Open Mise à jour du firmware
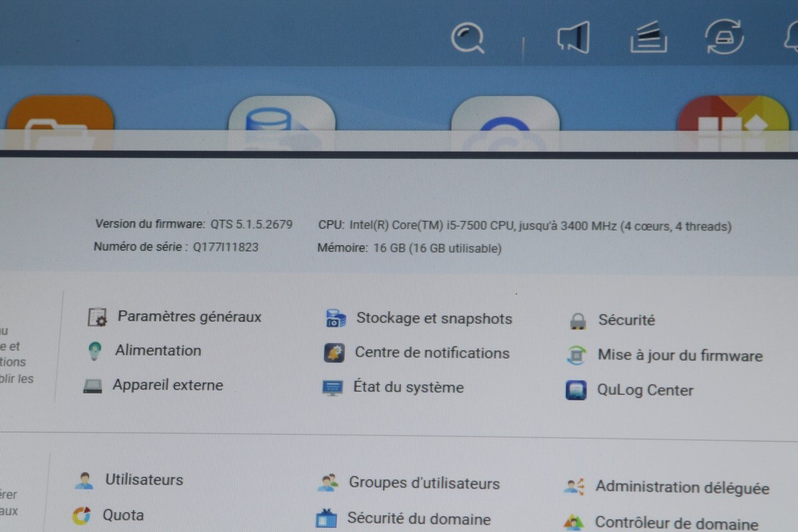This screenshot has height=532, width=798. [x=680, y=355]
